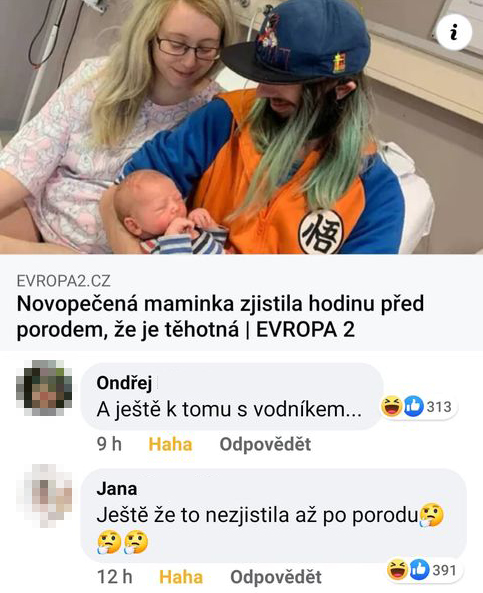Show the 9 h timestamp of Ondřej's comment
483x593 pixels.
[x=109, y=444]
